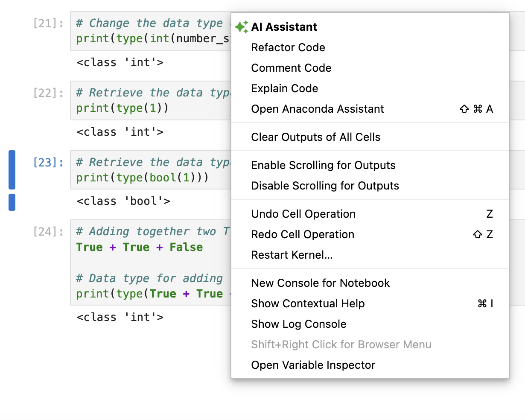The height and width of the screenshot is (420, 525).
Task: Open Variable Inspector
Action: (313, 365)
